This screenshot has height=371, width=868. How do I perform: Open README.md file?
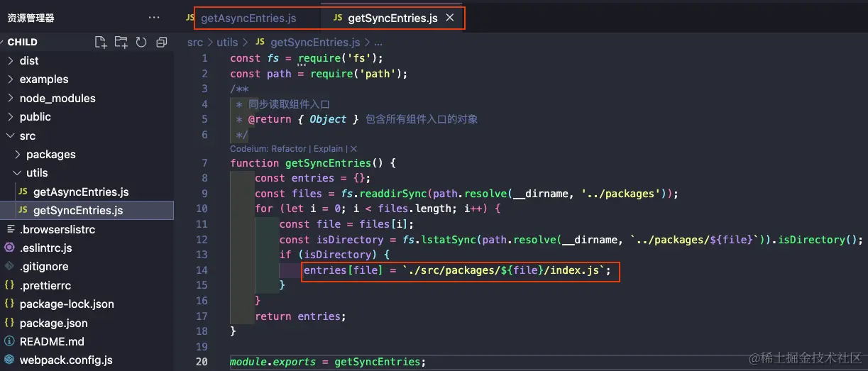[52, 342]
